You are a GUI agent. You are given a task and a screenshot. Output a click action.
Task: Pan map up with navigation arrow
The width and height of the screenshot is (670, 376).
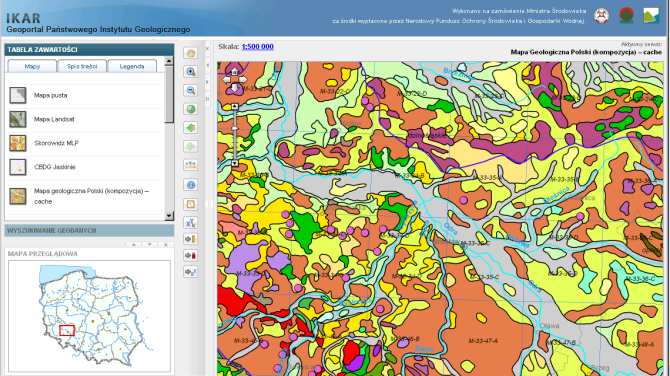[x=234, y=71]
